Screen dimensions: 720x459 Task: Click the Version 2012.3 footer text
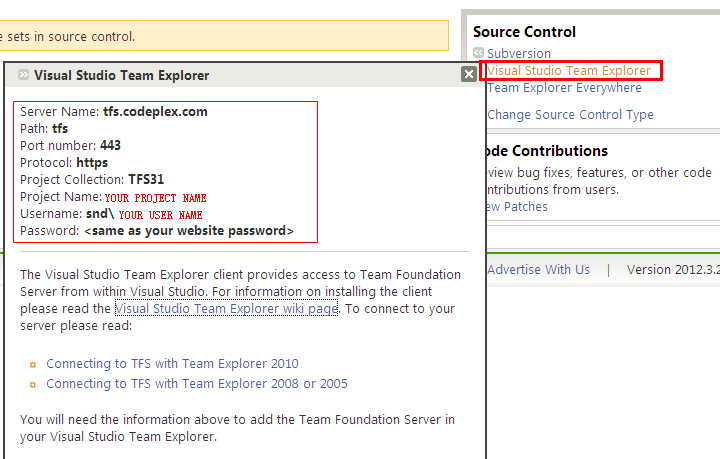coord(673,269)
